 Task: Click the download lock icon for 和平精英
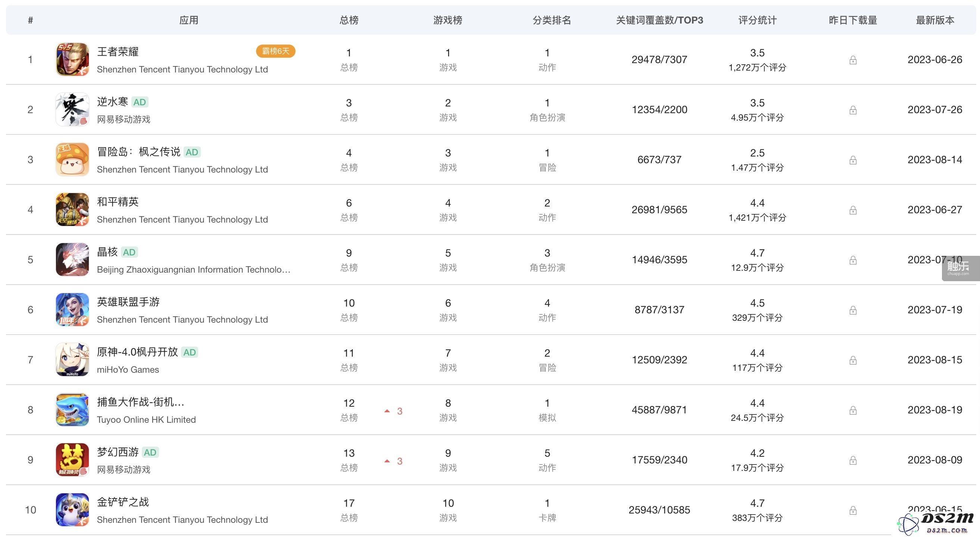pos(853,211)
